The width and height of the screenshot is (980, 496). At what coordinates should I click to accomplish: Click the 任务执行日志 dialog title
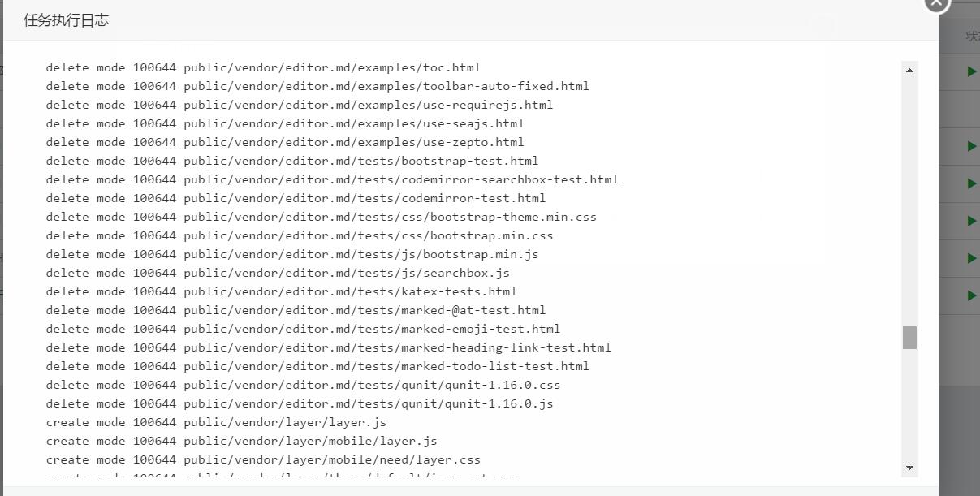66,20
